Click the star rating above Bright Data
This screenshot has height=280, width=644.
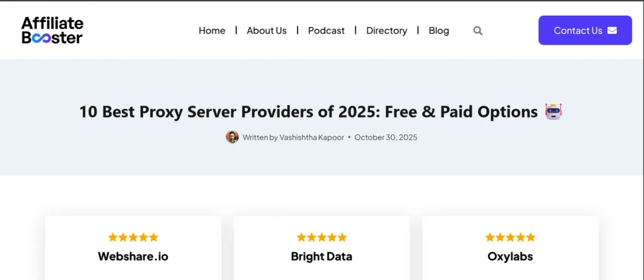[321, 237]
